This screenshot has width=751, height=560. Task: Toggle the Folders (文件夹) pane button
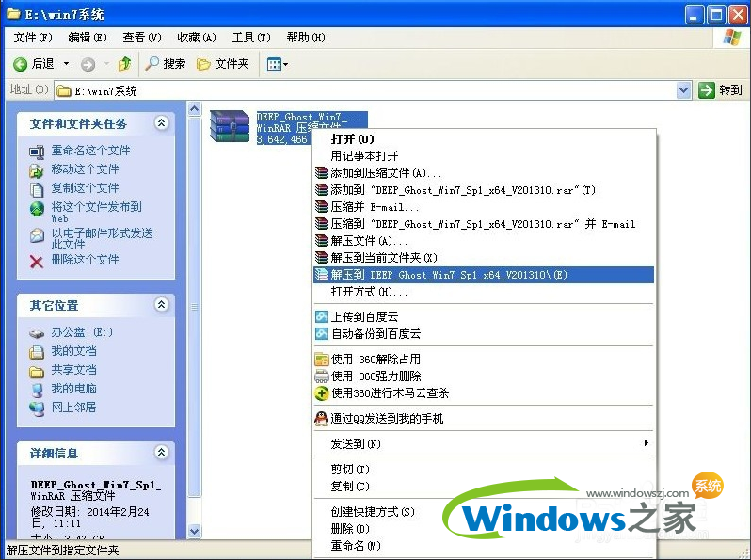point(222,64)
